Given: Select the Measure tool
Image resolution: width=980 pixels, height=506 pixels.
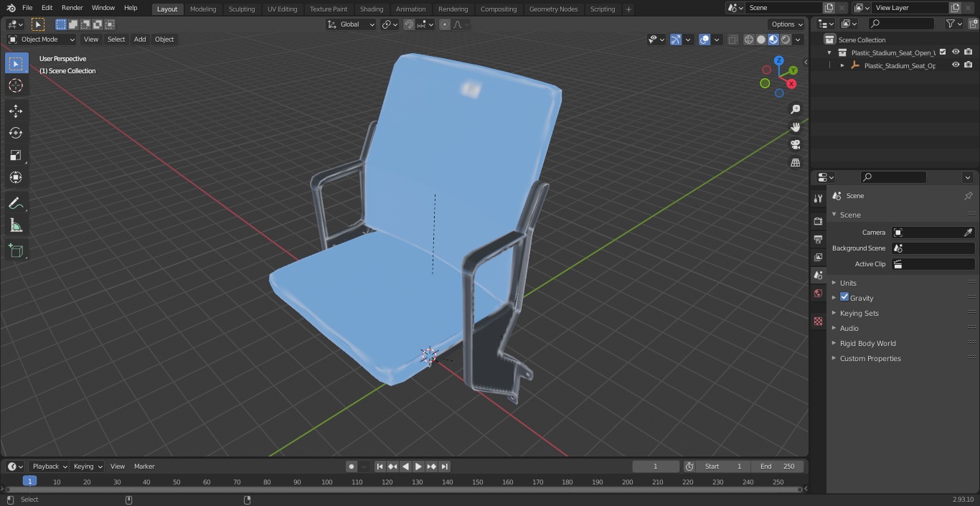Looking at the screenshot, I should click(16, 226).
